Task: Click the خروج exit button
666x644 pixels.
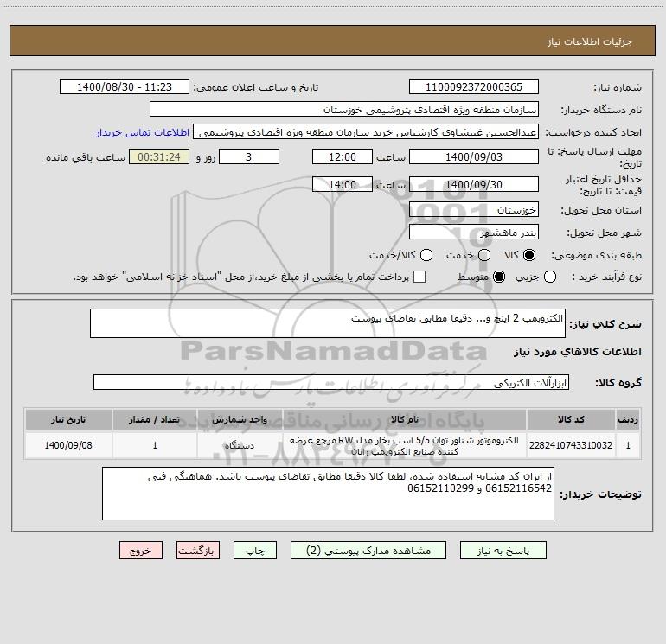Action: (141, 551)
